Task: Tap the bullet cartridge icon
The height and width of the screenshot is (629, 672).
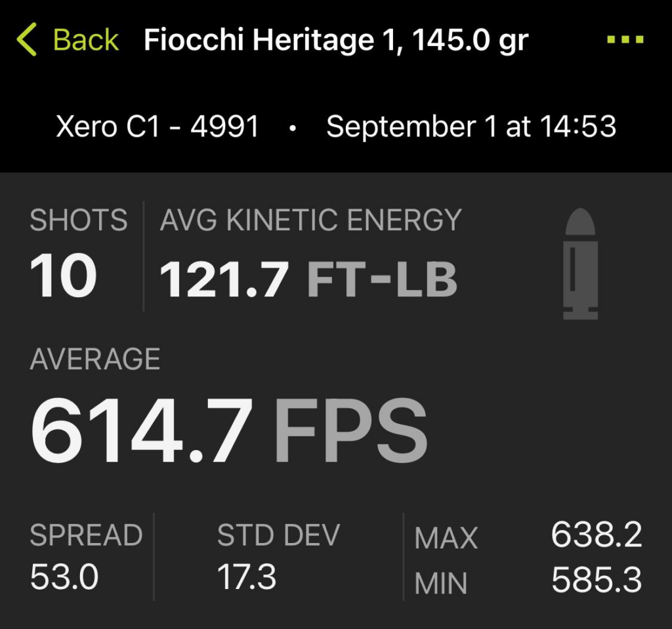Action: click(x=580, y=264)
